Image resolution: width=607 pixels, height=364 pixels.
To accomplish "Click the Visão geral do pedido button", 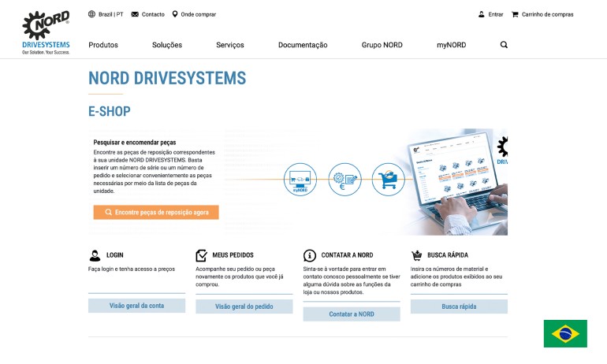I will tap(244, 306).
